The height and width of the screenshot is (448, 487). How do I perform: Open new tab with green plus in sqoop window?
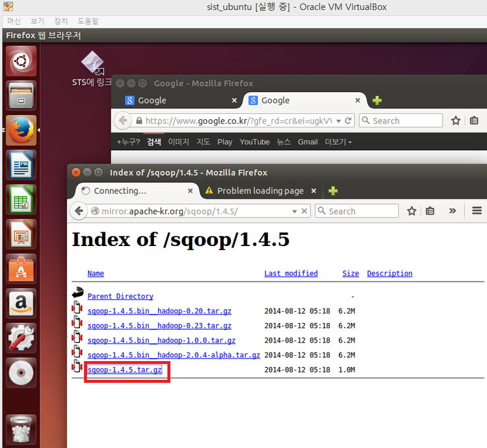pyautogui.click(x=333, y=191)
